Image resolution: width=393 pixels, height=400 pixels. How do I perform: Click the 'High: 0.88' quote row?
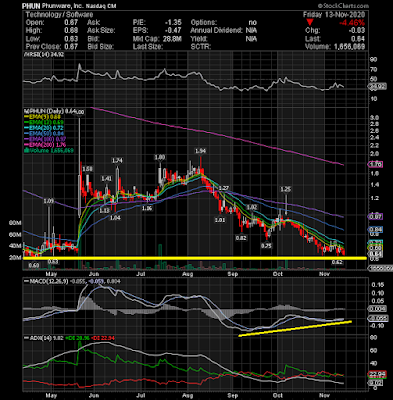click(x=52, y=31)
